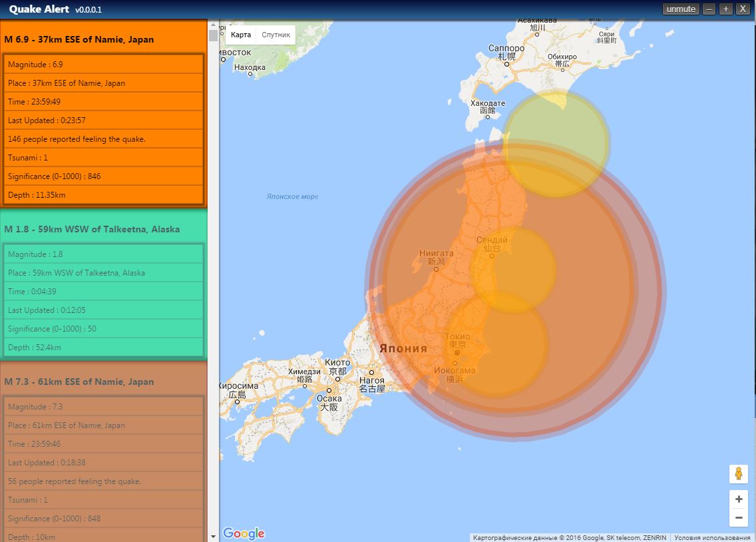Close Quake Alert with the X button

pos(743,9)
